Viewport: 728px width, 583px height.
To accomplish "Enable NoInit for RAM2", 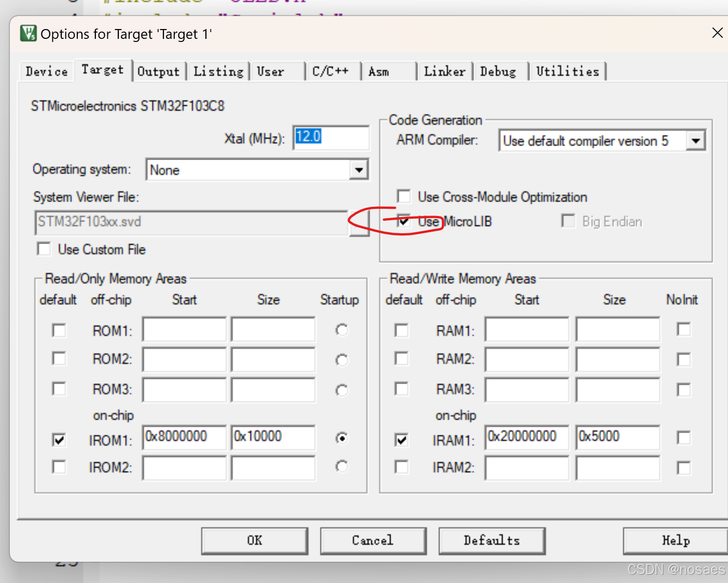I will tap(684, 360).
